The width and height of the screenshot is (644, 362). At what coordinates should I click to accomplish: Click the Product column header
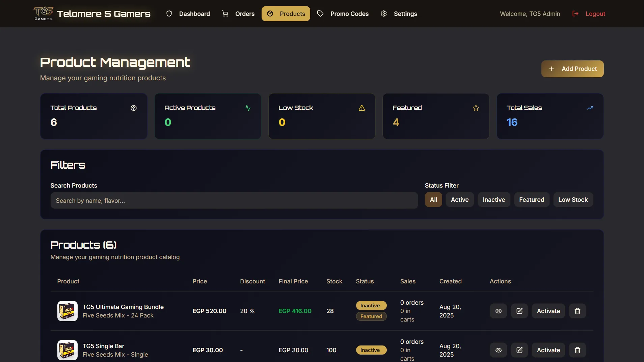point(68,281)
